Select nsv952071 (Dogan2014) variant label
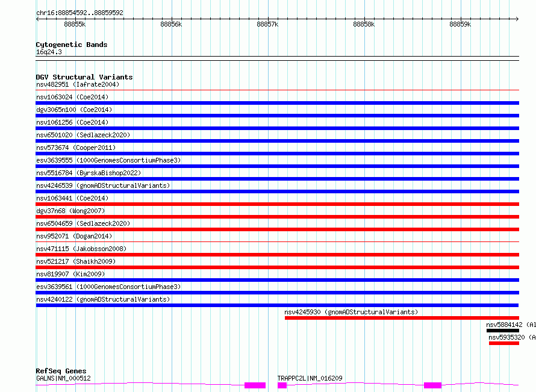 point(74,236)
